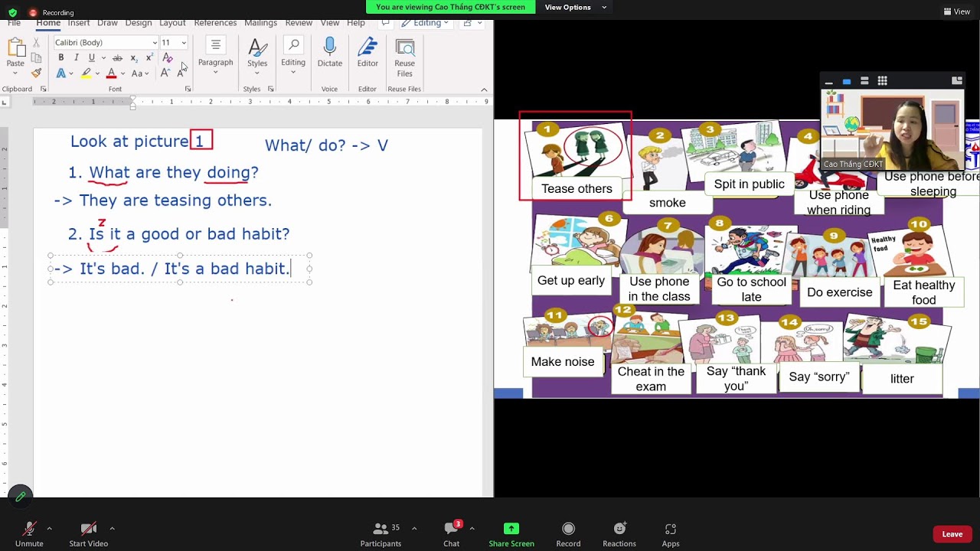Screen dimensions: 980x551
Task: Apply Text Effects with the blue A icon
Action: (61, 73)
